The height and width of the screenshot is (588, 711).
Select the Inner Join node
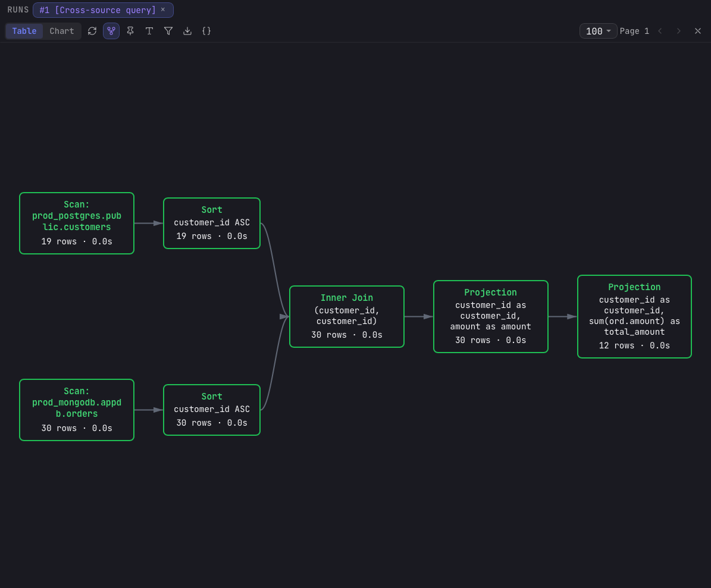pos(347,317)
